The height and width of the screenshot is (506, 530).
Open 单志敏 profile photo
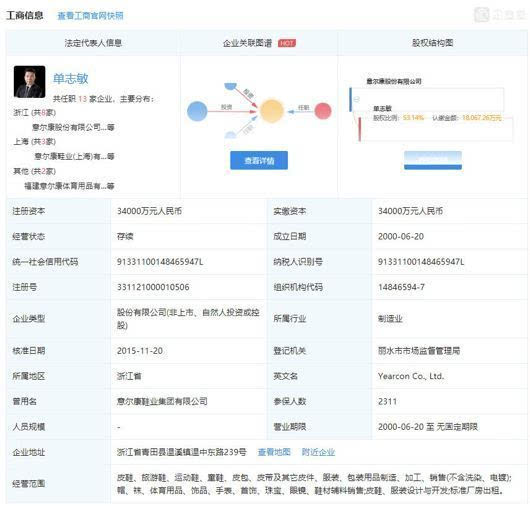[x=29, y=82]
